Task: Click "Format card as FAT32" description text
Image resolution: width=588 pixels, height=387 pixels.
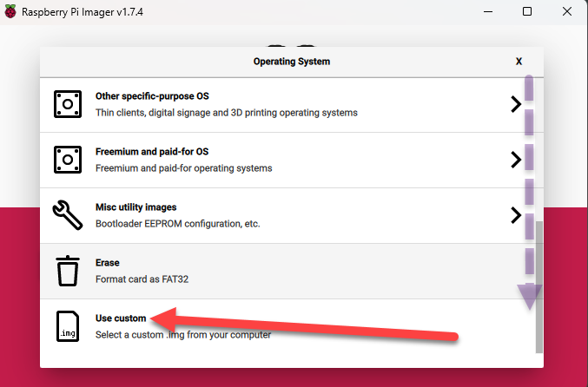Action: (142, 279)
